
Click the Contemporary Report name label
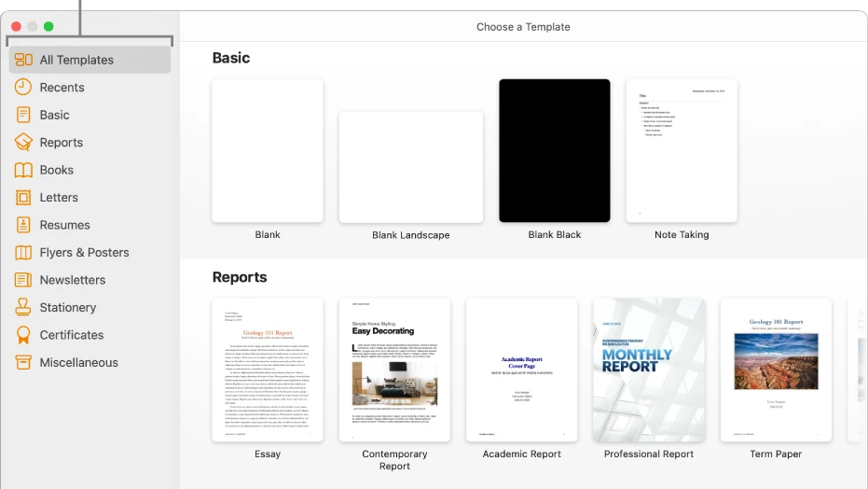[x=394, y=460]
